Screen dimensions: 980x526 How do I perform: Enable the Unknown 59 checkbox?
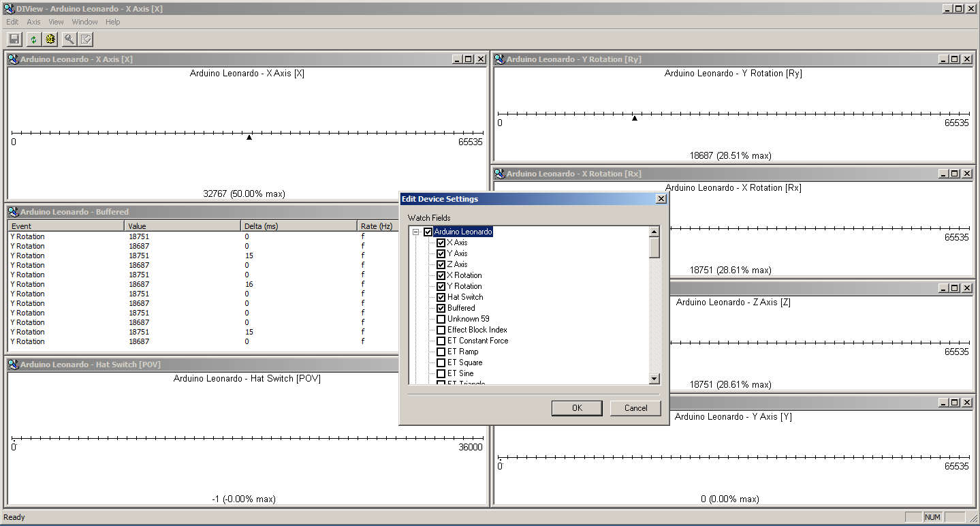[441, 319]
